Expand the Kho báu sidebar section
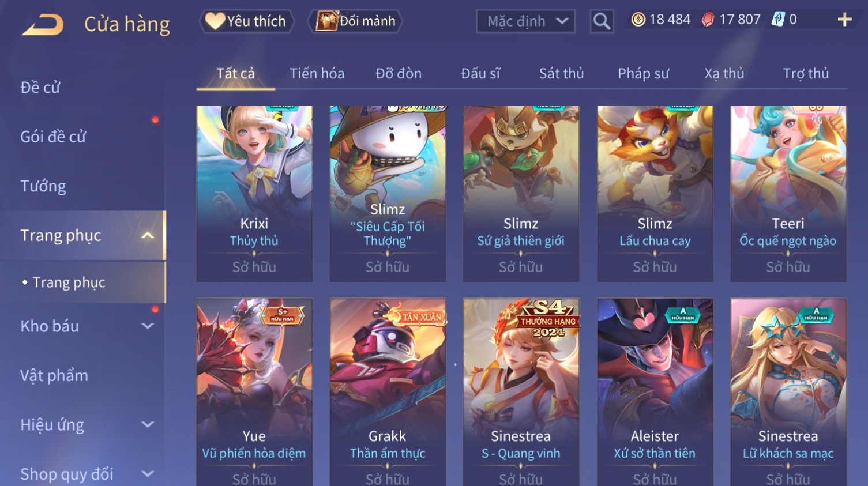The height and width of the screenshot is (486, 868). 148,326
